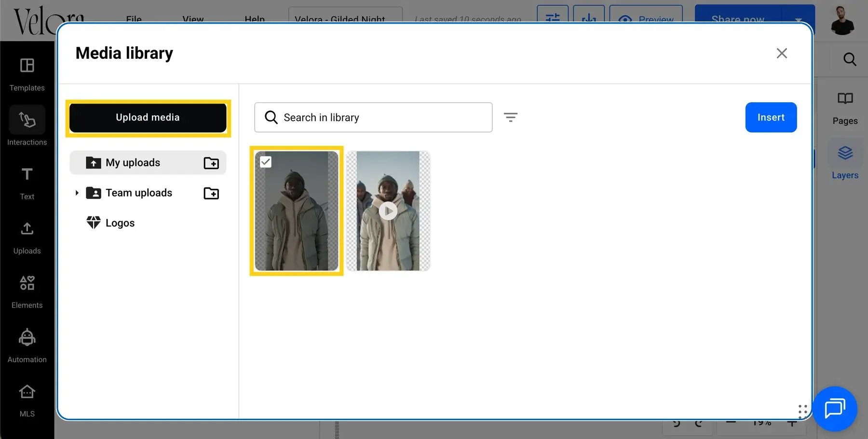Open the Automation robot icon

27,337
